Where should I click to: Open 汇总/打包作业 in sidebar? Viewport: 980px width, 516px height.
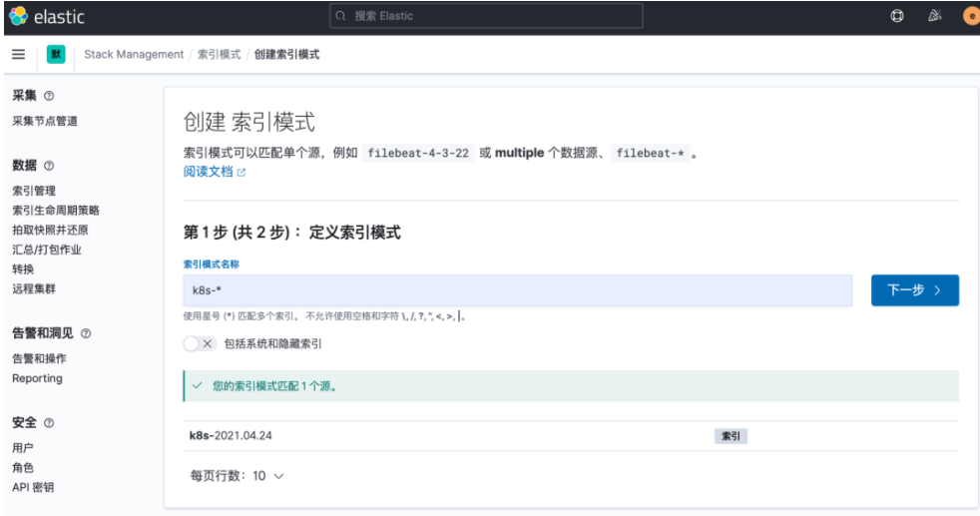click(47, 250)
